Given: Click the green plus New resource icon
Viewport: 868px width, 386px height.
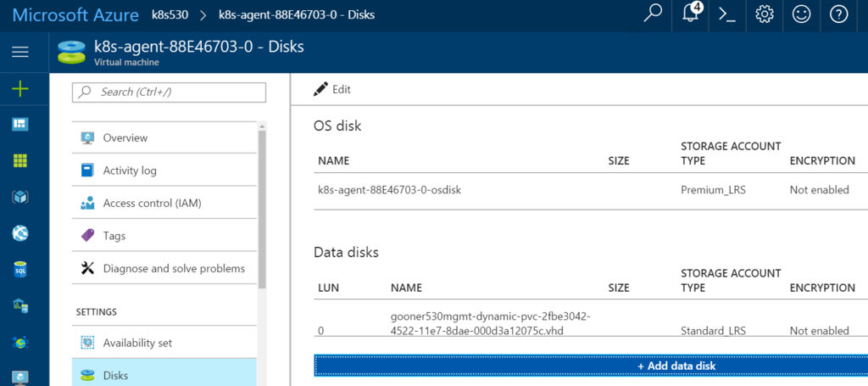Looking at the screenshot, I should click(x=20, y=88).
